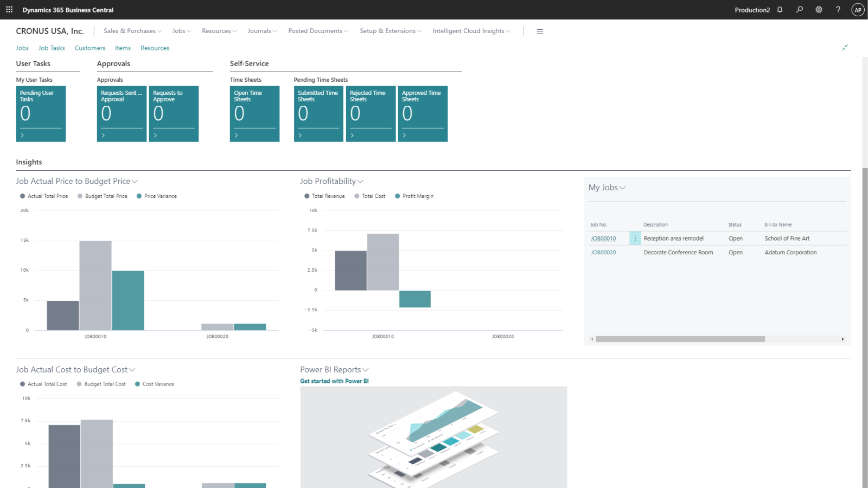Image resolution: width=868 pixels, height=488 pixels.
Task: Open Job Actual Cost to Budget Cost options
Action: point(132,369)
